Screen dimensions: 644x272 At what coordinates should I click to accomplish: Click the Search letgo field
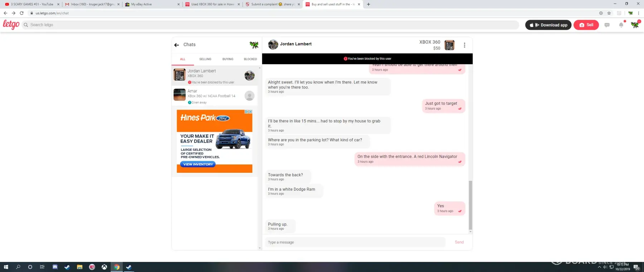click(x=270, y=25)
